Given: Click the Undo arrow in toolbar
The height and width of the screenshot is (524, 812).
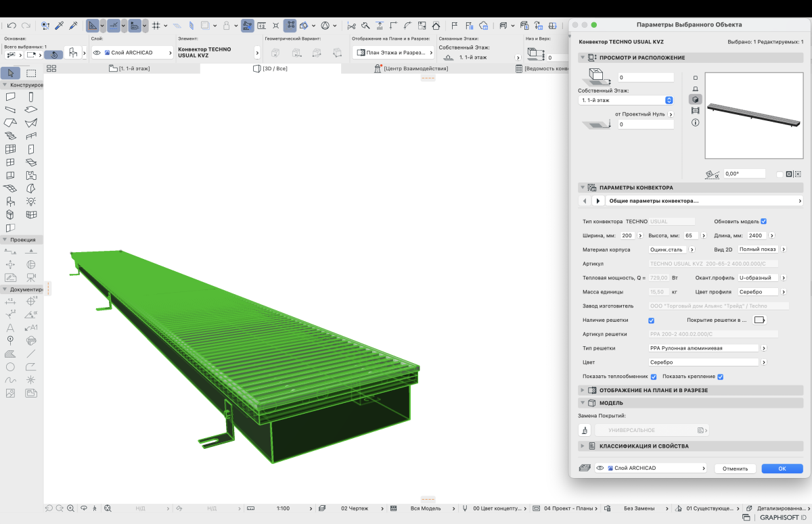Looking at the screenshot, I should pyautogui.click(x=12, y=26).
